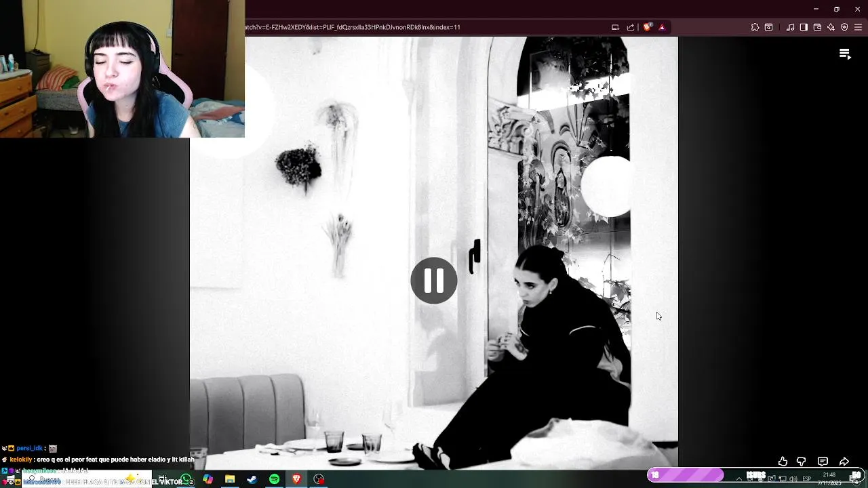Click the tab search icon in toolbar
Image resolution: width=868 pixels, height=488 pixels.
[768, 27]
